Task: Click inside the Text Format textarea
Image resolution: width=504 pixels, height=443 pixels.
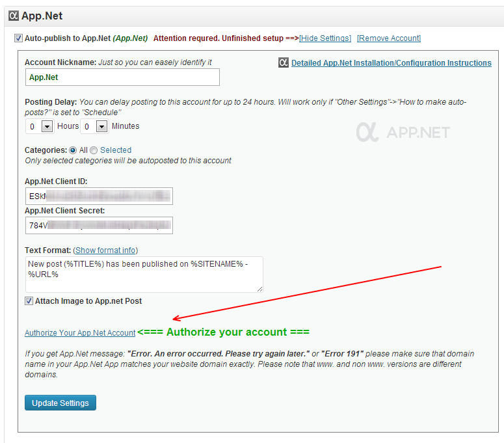Action: pos(144,275)
